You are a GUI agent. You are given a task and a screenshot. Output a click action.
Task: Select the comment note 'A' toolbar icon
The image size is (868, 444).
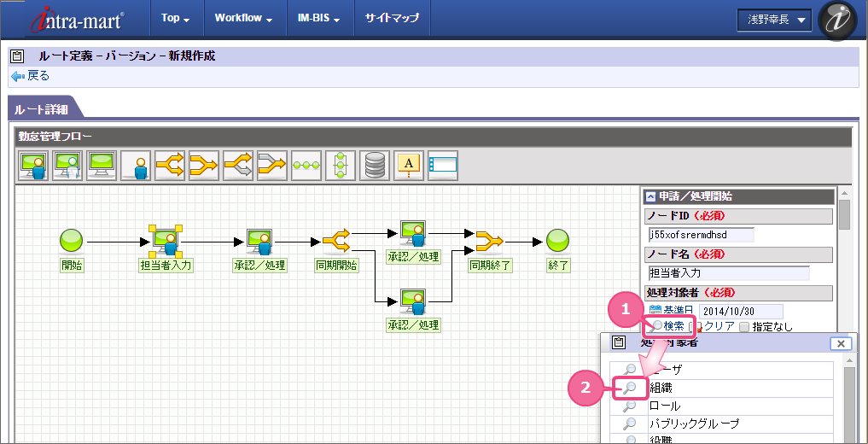click(409, 166)
